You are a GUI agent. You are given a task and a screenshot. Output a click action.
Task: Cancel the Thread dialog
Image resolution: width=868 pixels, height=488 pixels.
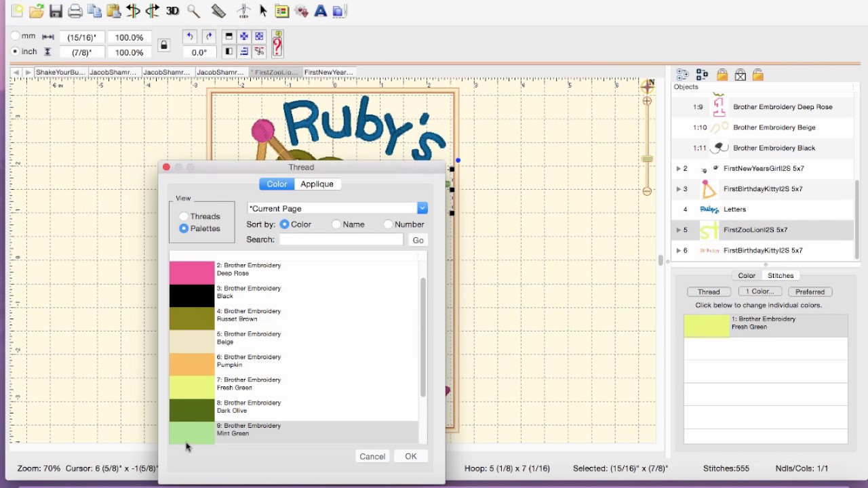[372, 456]
